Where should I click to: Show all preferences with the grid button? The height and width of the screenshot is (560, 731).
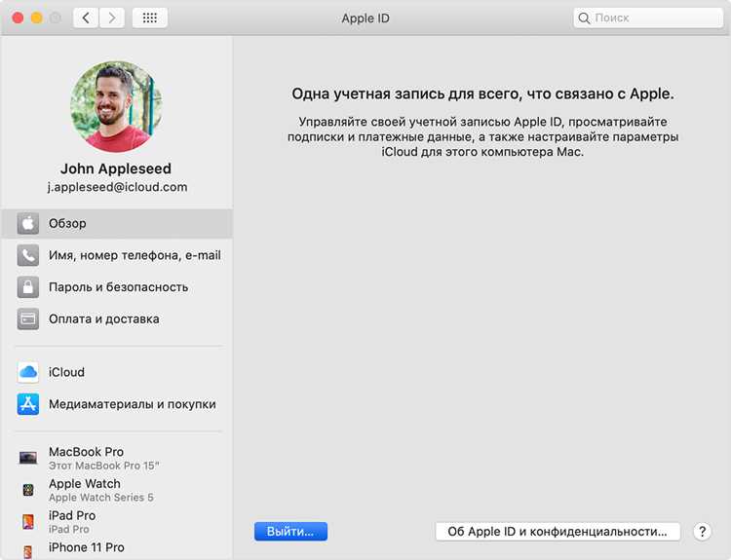click(150, 18)
